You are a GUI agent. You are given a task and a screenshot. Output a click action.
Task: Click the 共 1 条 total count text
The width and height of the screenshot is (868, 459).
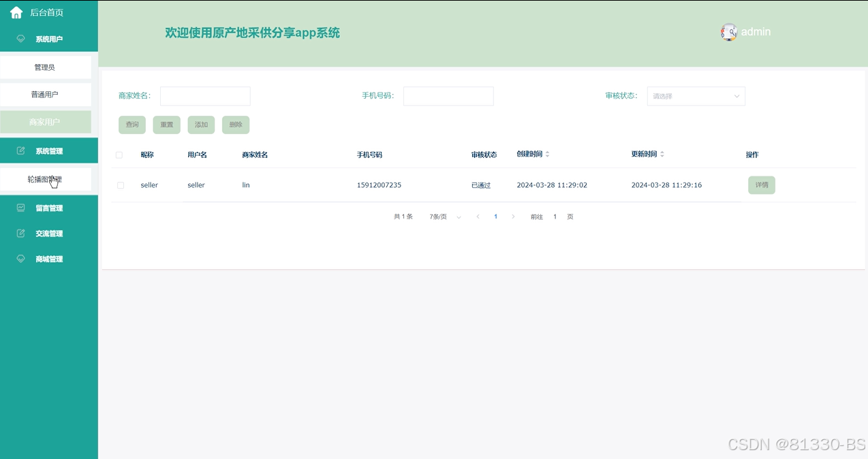point(403,217)
